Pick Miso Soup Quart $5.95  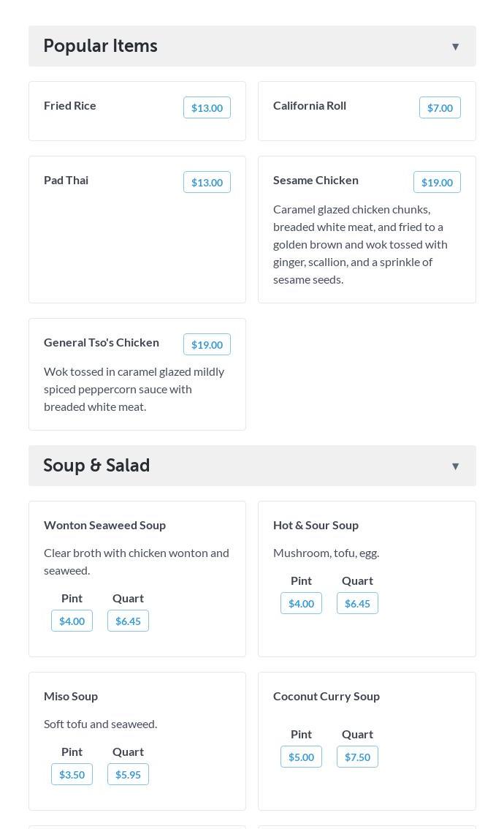click(128, 775)
